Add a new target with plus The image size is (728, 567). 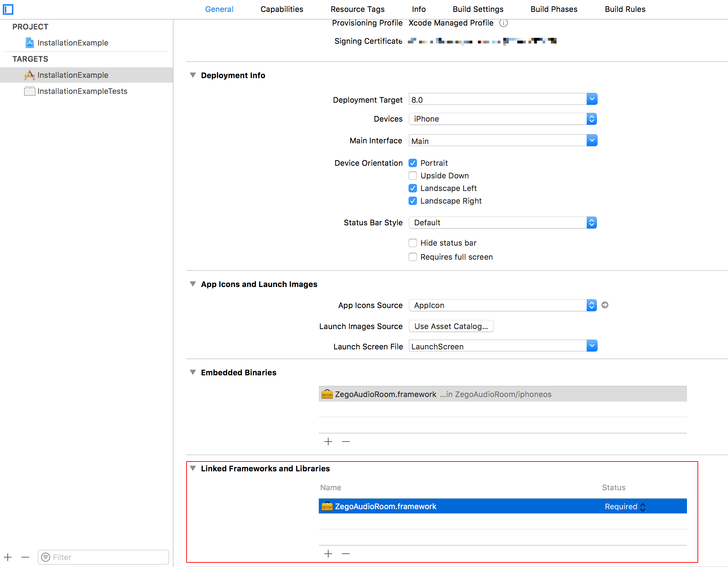pyautogui.click(x=8, y=557)
